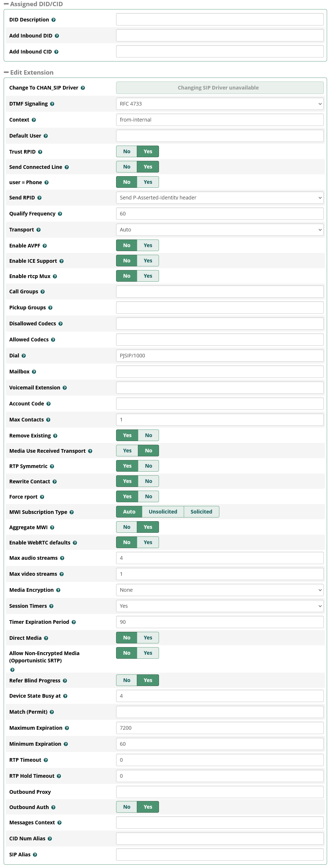Image resolution: width=330 pixels, height=868 pixels.
Task: Open the Transport dropdown
Action: click(x=220, y=230)
